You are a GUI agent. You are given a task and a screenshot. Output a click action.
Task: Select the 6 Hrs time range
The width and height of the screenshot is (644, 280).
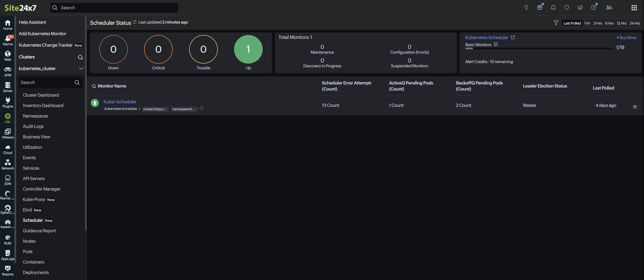coord(609,23)
